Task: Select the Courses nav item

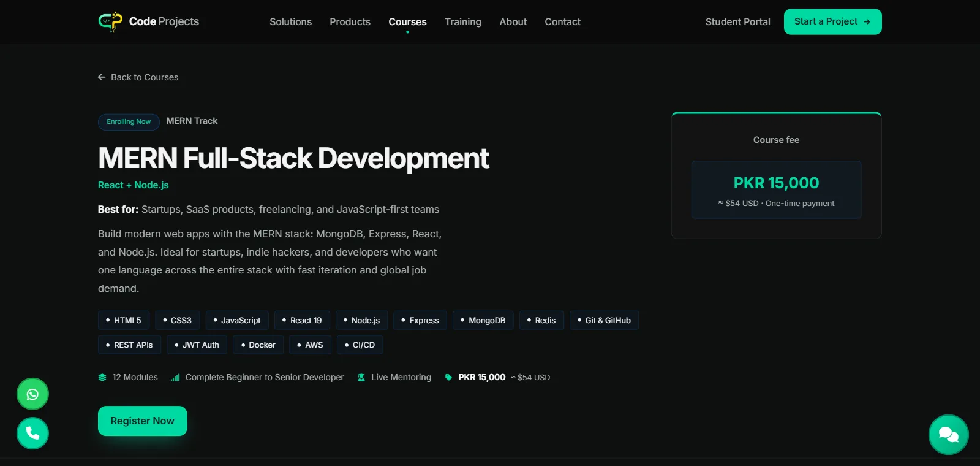Action: pyautogui.click(x=407, y=21)
